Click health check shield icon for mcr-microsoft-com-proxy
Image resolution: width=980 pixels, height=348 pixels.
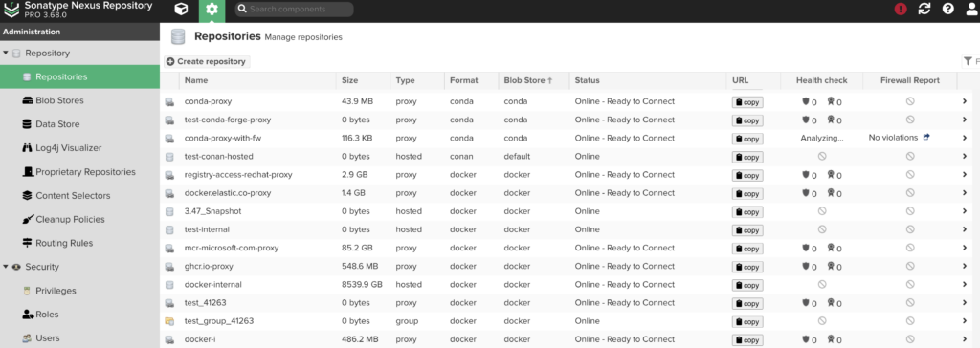pos(806,248)
